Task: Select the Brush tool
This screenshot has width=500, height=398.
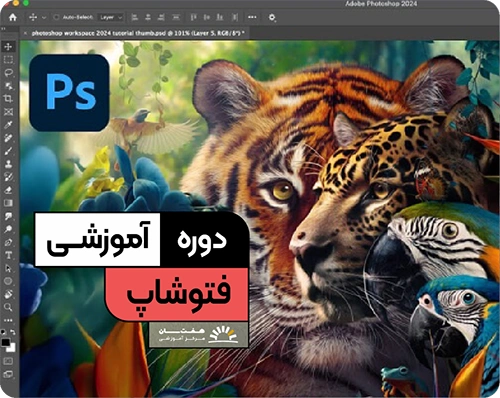Action: [8, 151]
